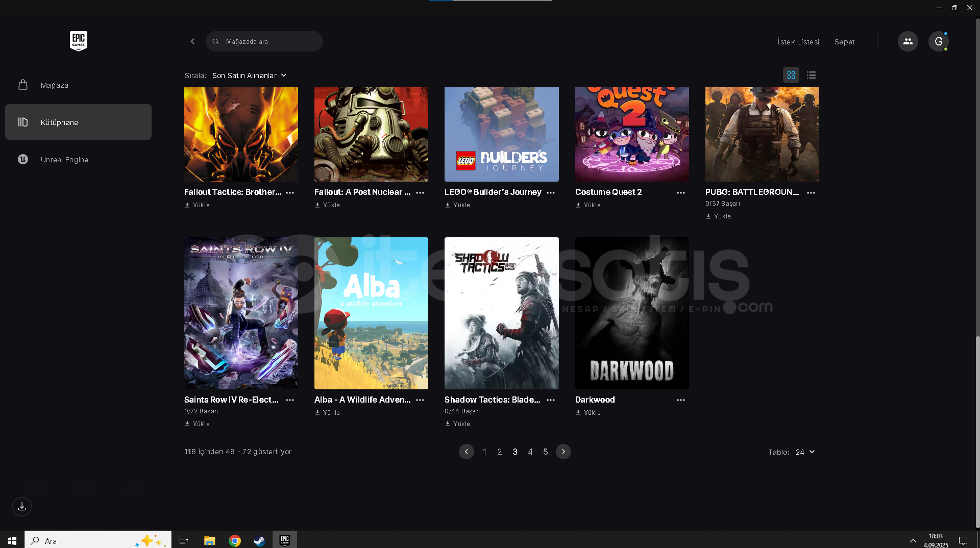The height and width of the screenshot is (548, 980).
Task: Switch to grid view
Action: click(791, 75)
